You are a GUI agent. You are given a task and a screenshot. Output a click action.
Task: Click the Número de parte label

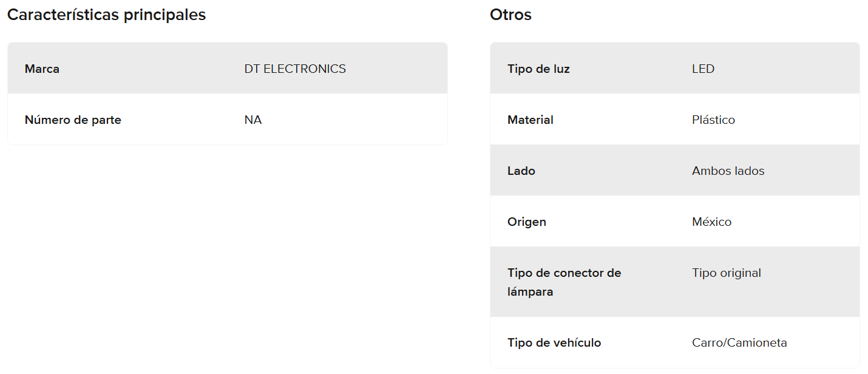click(x=73, y=120)
